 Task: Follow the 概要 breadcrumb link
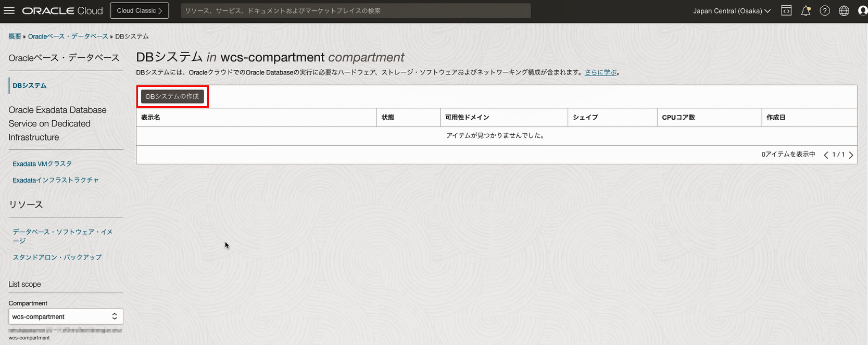tap(15, 36)
